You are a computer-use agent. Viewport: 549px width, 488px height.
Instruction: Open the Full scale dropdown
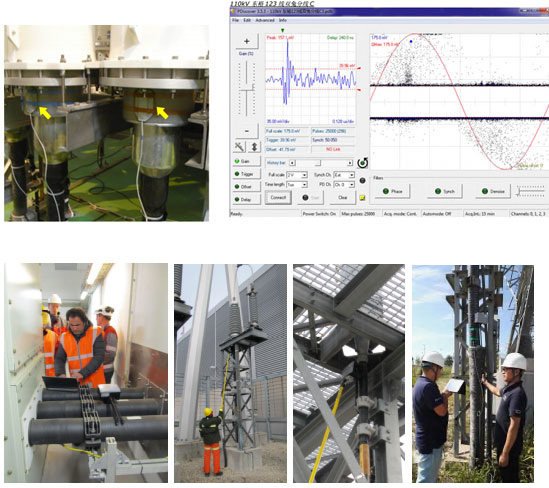297,175
